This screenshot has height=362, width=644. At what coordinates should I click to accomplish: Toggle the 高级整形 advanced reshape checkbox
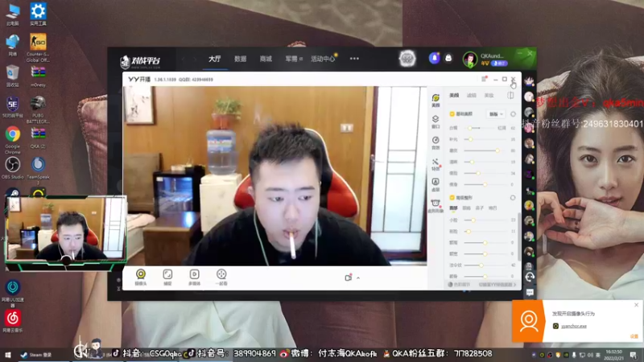coord(452,198)
